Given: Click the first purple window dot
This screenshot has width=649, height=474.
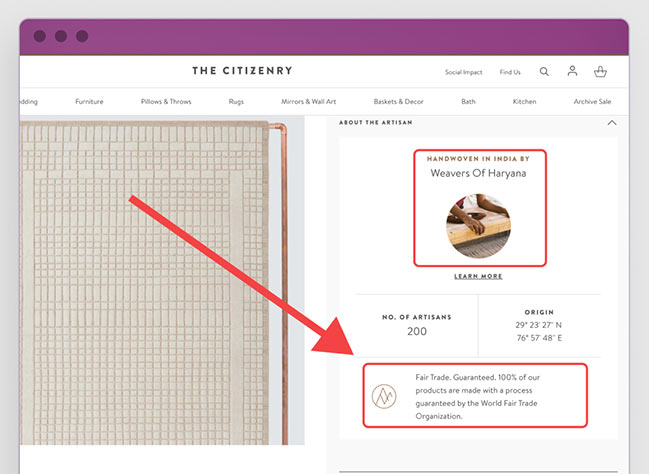Looking at the screenshot, I should tap(40, 36).
